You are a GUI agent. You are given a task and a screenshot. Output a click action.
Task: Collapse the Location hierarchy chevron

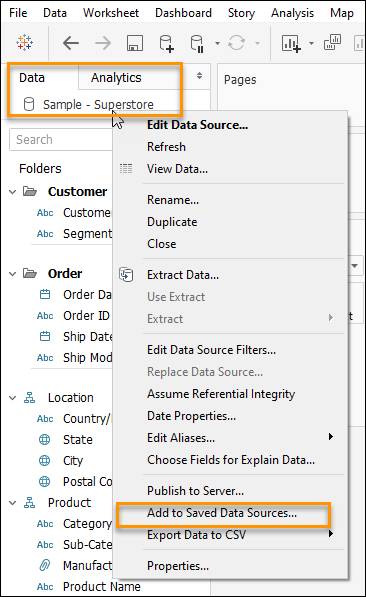click(13, 398)
